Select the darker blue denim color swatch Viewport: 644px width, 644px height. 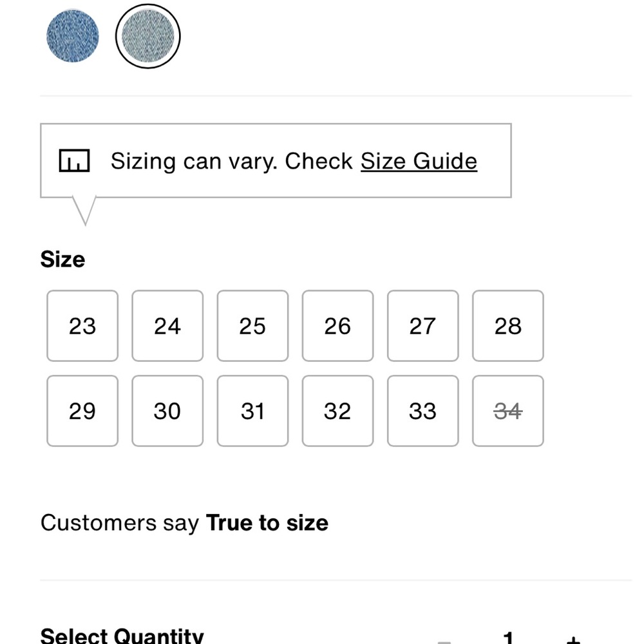pyautogui.click(x=73, y=36)
